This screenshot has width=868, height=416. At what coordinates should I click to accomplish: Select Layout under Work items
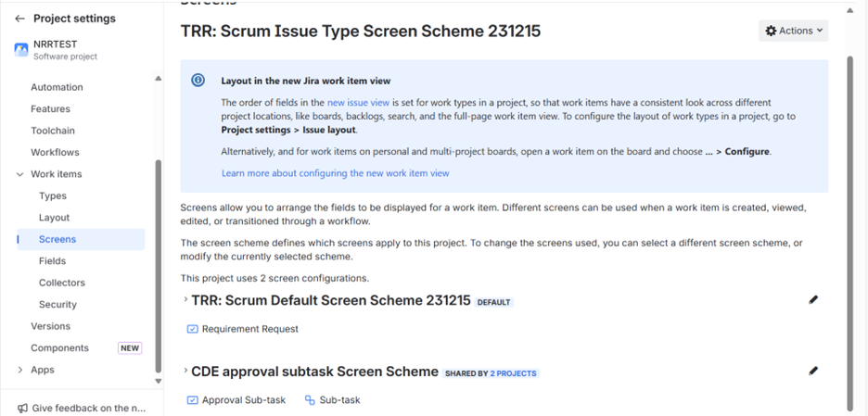tap(54, 218)
